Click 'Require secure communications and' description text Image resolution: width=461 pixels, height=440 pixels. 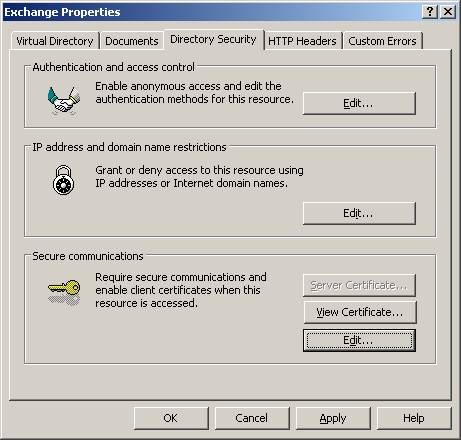[x=181, y=277]
